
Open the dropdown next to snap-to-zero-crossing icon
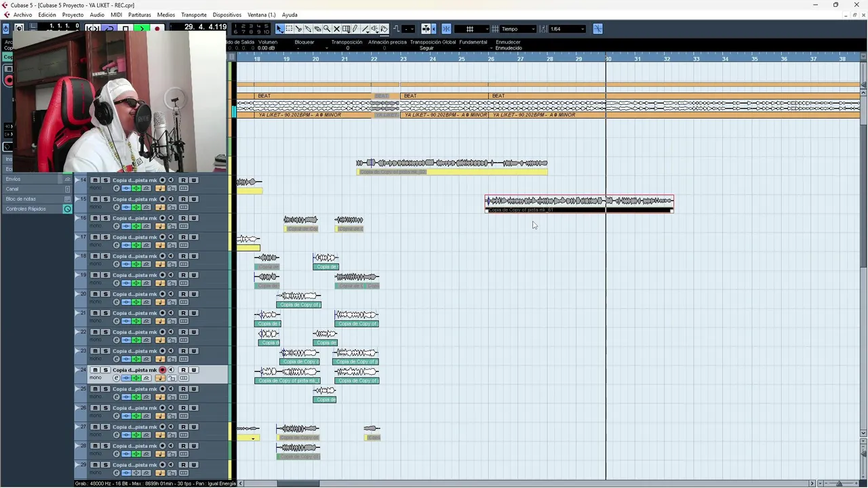coord(408,28)
